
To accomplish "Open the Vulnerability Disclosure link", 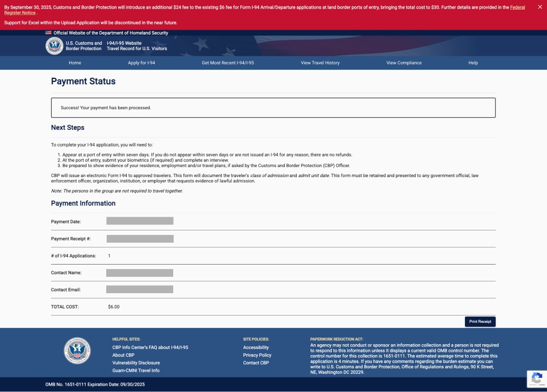I will tap(136, 363).
